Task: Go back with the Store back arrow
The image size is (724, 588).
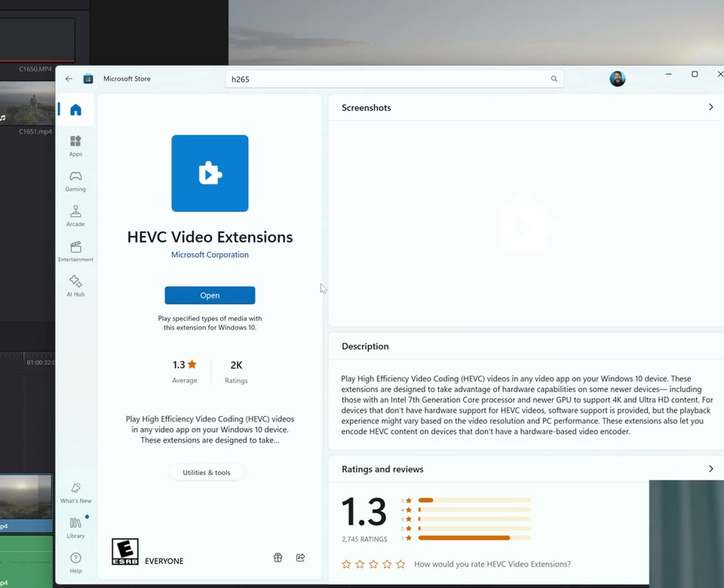Action: (69, 79)
